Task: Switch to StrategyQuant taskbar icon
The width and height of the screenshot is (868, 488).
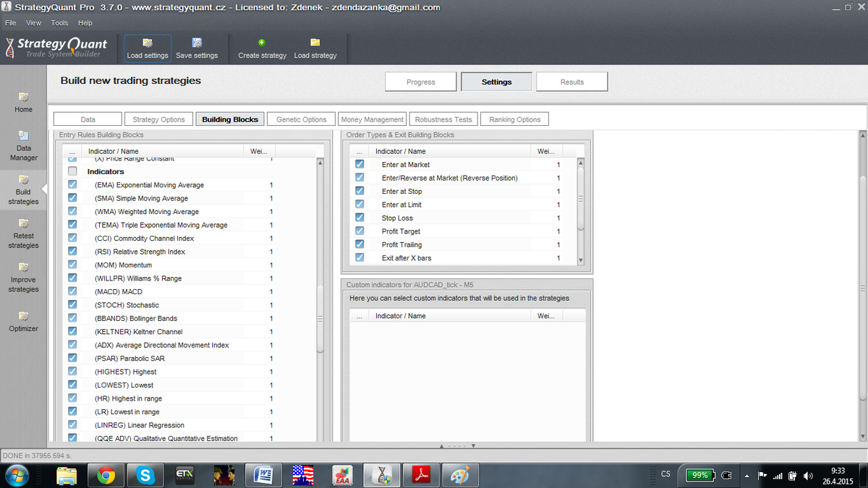Action: (x=381, y=475)
